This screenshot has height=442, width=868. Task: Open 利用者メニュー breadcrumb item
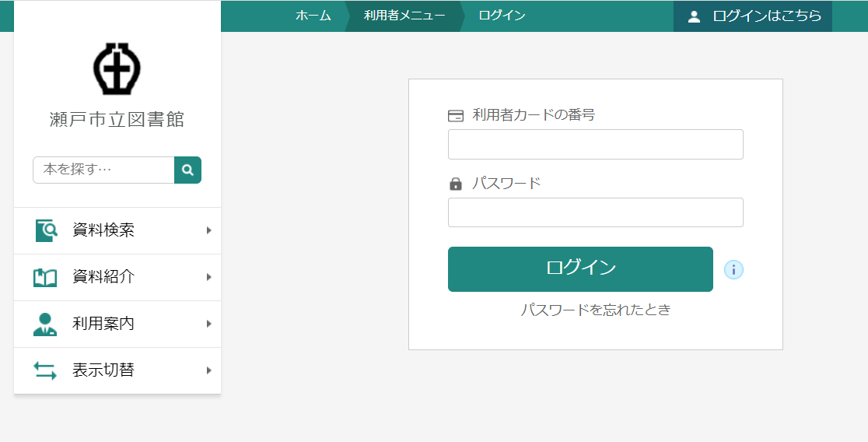404,16
